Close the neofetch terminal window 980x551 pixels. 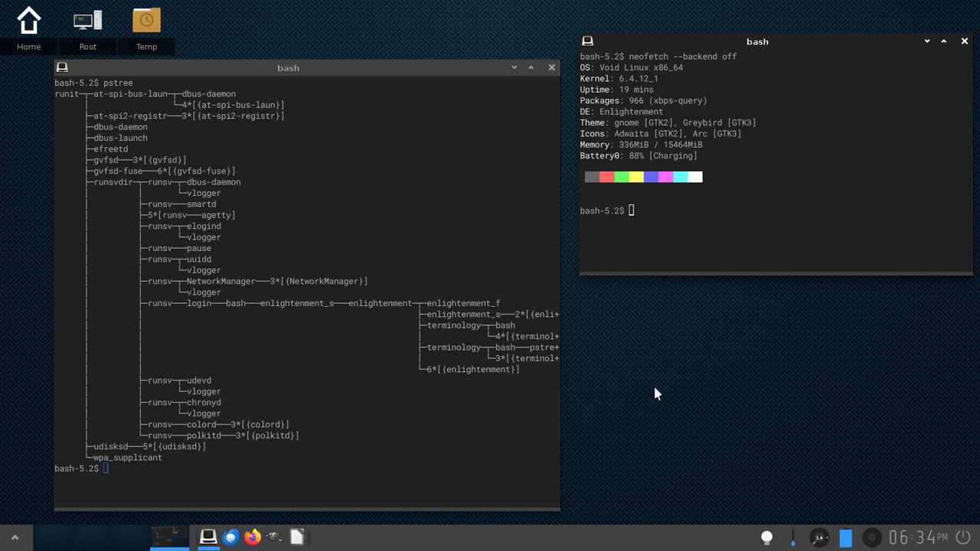click(965, 41)
